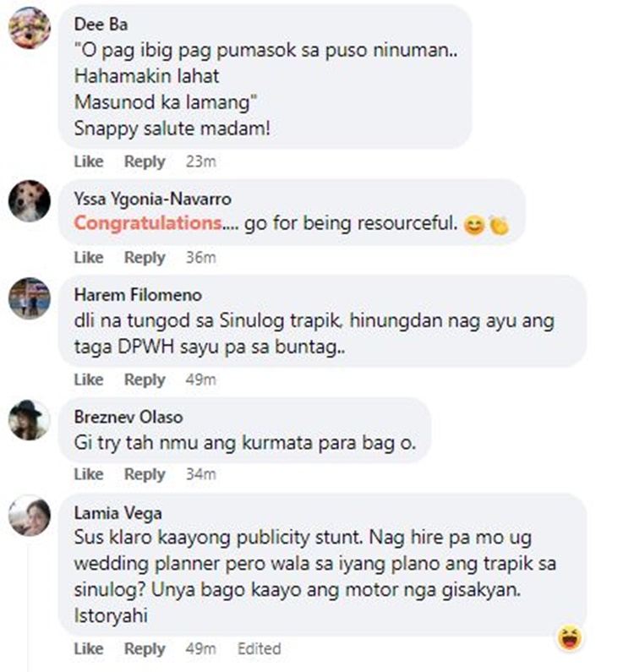View the Haha reaction on Lamia Vega's comment
The height and width of the screenshot is (672, 634).
[x=570, y=637]
